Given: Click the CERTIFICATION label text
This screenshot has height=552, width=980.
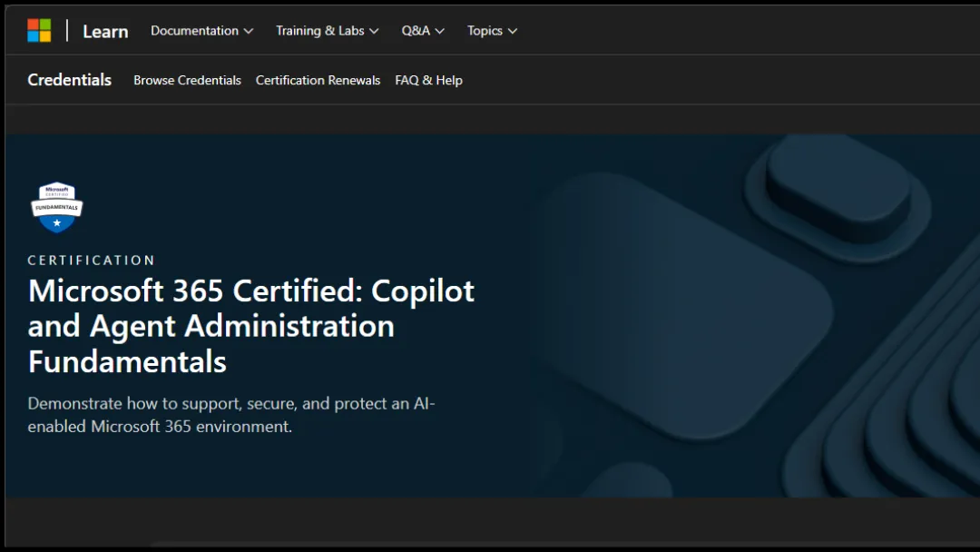Looking at the screenshot, I should [x=92, y=260].
